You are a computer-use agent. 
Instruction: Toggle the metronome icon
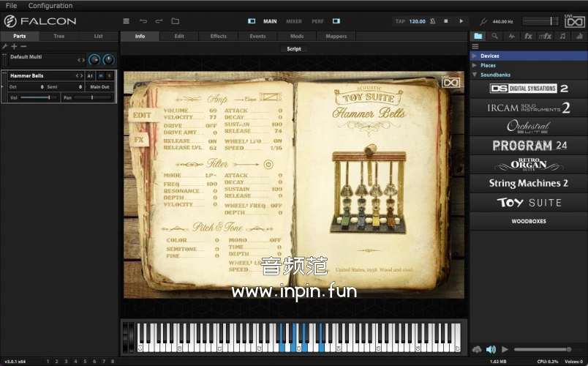pos(431,21)
